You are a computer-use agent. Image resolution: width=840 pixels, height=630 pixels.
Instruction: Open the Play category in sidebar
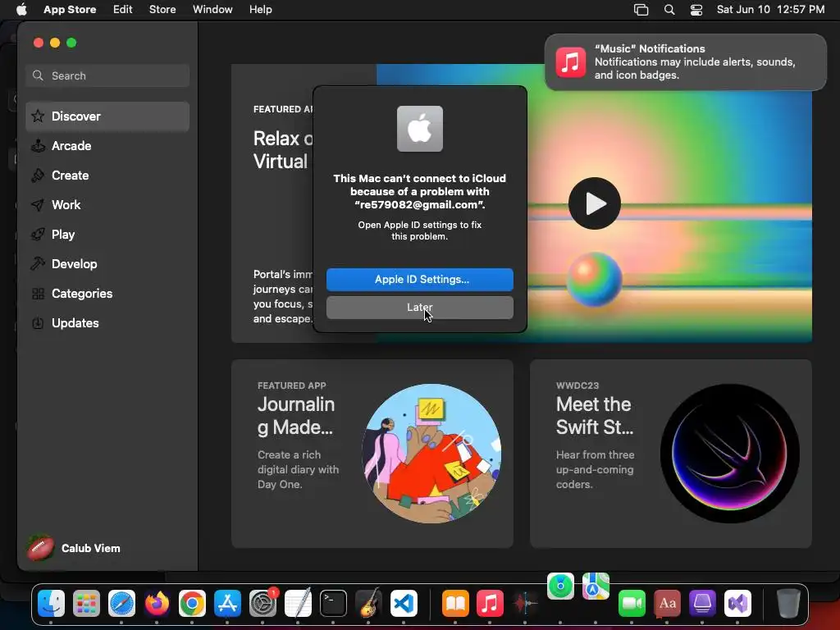coord(107,234)
